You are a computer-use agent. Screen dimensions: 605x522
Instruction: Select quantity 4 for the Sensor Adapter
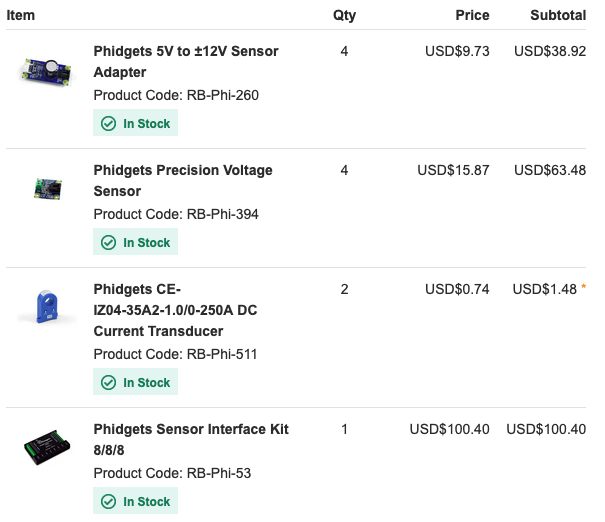(x=344, y=51)
